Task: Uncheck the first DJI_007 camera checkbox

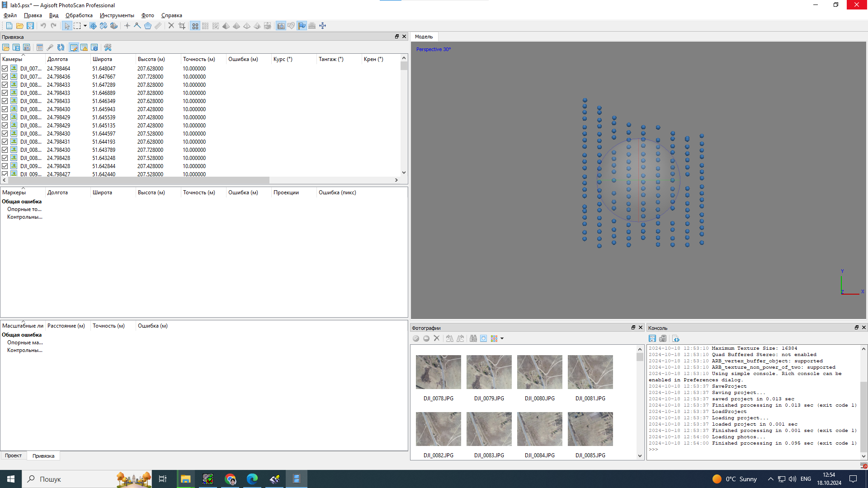Action: coord(5,69)
